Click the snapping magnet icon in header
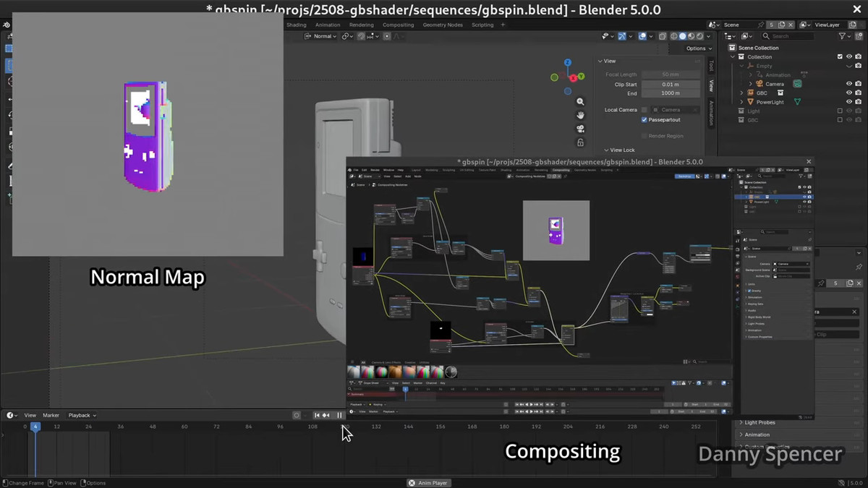The width and height of the screenshot is (868, 488). pos(361,36)
